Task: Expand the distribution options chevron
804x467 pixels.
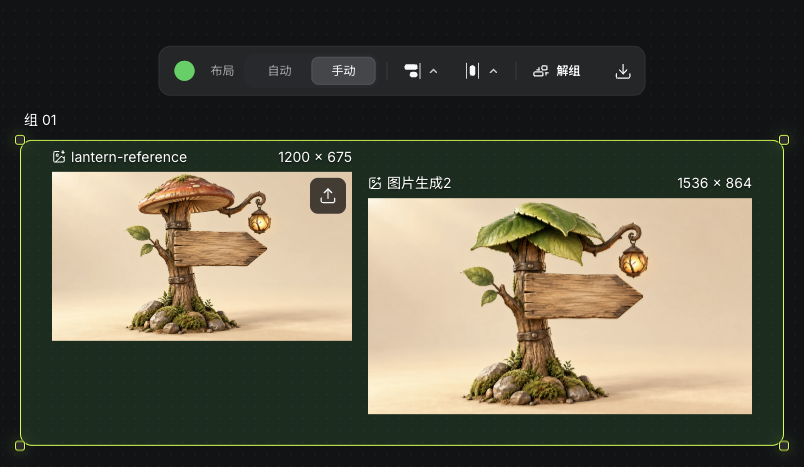Action: tap(493, 71)
